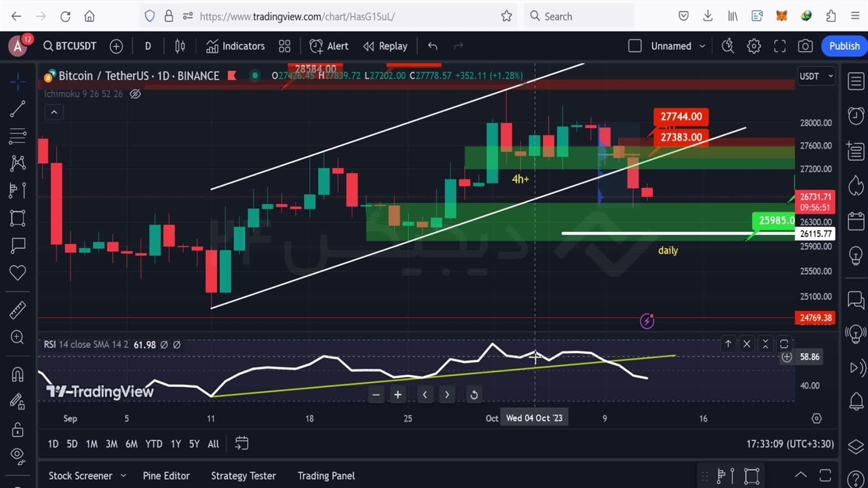Click the Publish button
Screen dimensions: 868x488
(844, 46)
